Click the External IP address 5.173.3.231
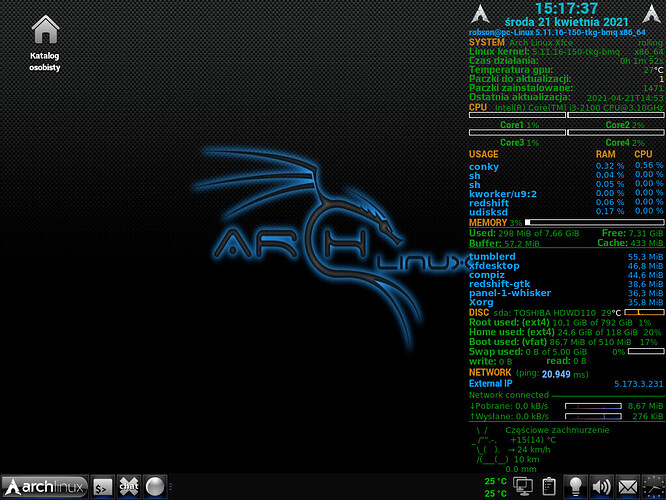 coord(639,384)
